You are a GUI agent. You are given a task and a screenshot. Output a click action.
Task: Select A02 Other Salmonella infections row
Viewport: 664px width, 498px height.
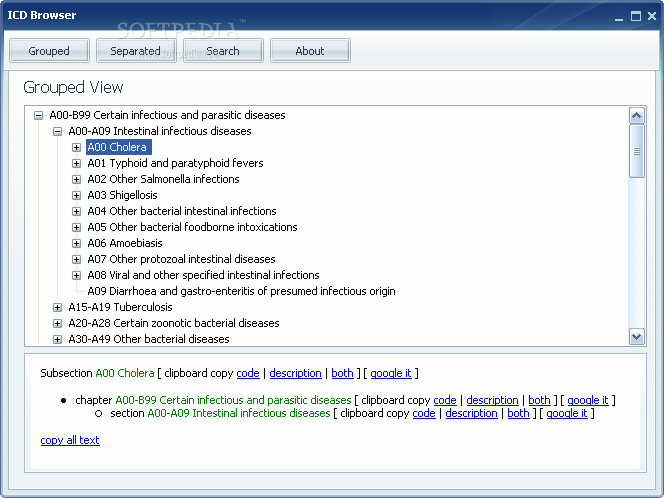(x=163, y=179)
